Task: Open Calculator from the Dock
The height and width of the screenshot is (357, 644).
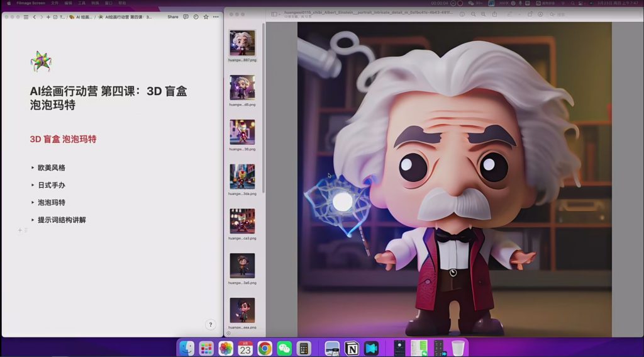Action: point(304,348)
